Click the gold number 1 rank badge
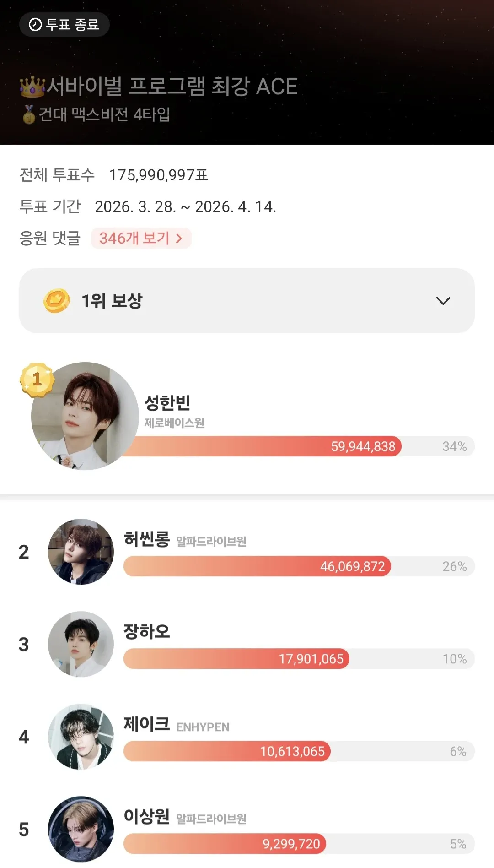Viewport: 494px width, 868px height. (x=37, y=380)
